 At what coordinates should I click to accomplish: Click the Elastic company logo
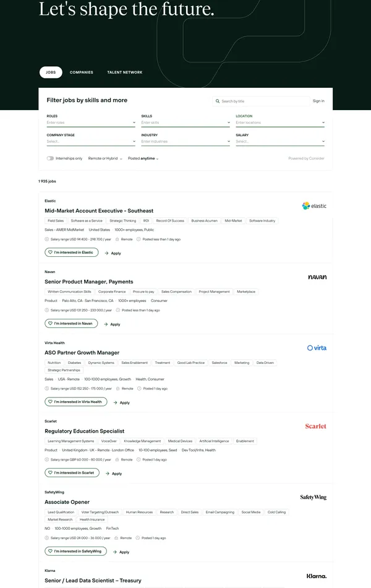tap(314, 206)
